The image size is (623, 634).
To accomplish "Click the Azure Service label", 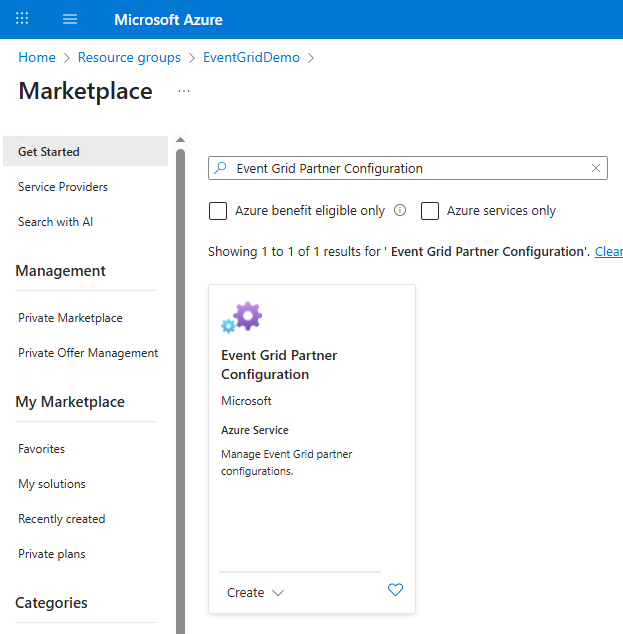I will [x=255, y=430].
